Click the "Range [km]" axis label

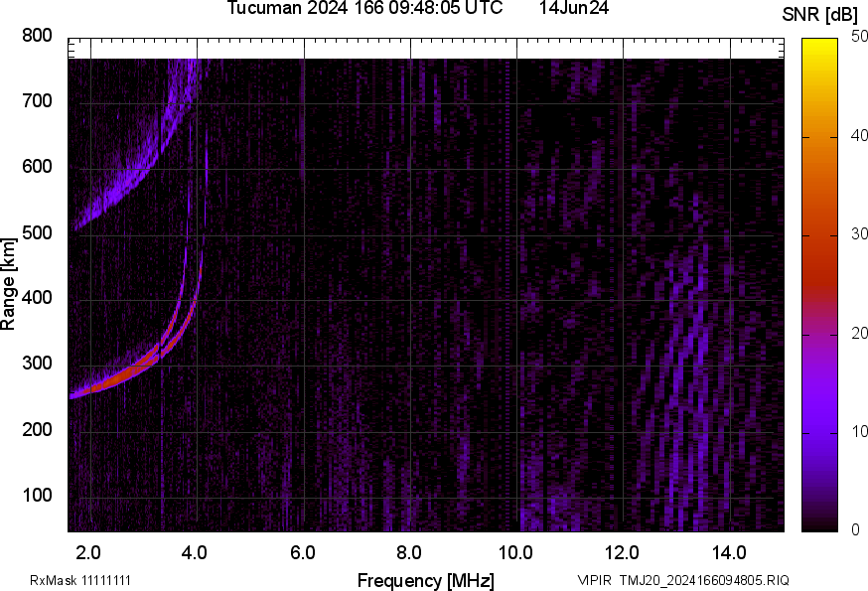8,284
